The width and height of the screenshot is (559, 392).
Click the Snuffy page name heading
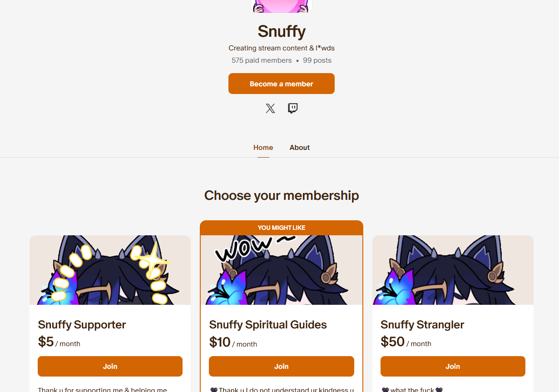coord(282,31)
